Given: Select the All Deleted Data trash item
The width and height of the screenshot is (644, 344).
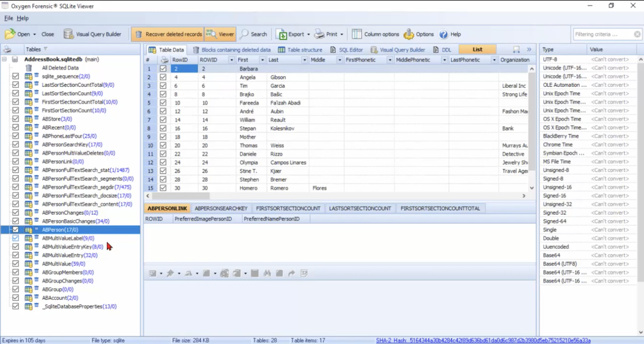Looking at the screenshot, I should [29, 68].
